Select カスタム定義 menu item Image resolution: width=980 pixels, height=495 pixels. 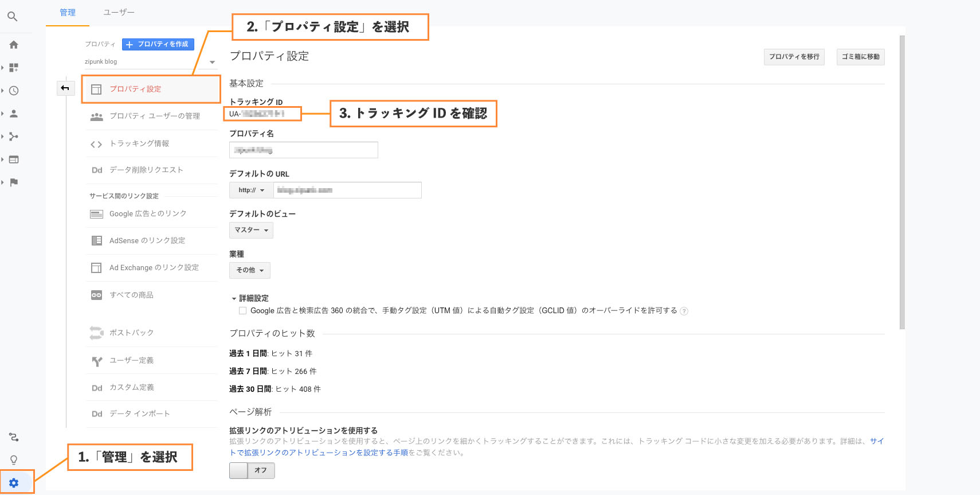point(151,388)
